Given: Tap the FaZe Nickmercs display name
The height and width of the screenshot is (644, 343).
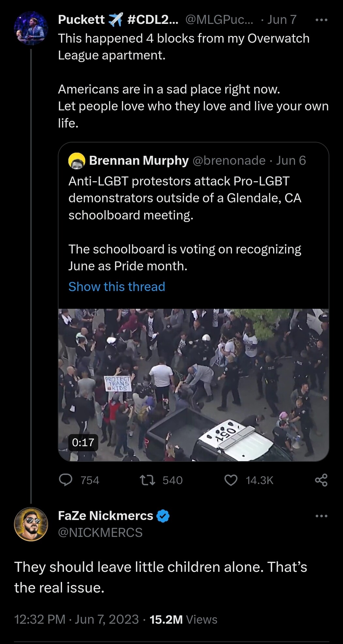Looking at the screenshot, I should click(105, 516).
